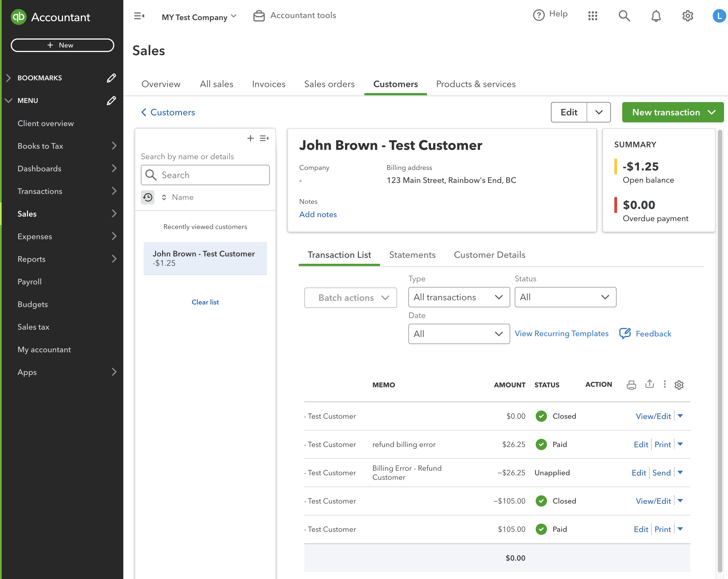Open the Edit button dropdown arrow
This screenshot has width=728, height=579.
tap(599, 113)
